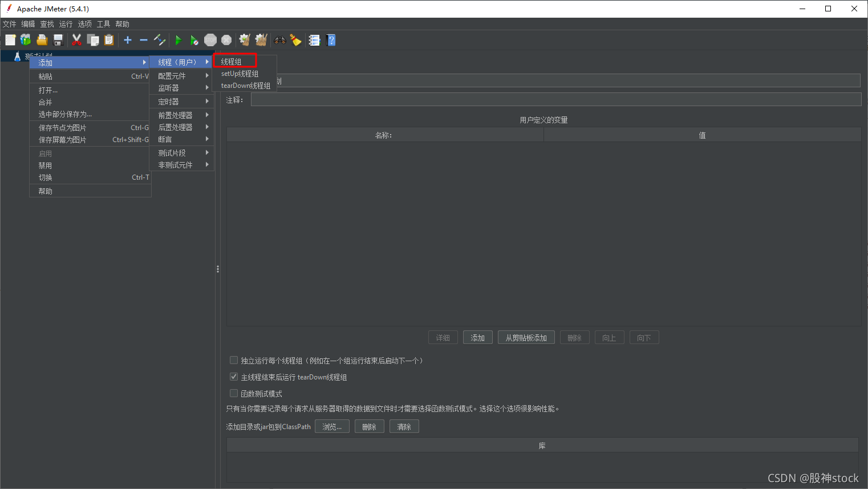
Task: Open the 帮助 menu in menu bar
Action: [x=123, y=24]
